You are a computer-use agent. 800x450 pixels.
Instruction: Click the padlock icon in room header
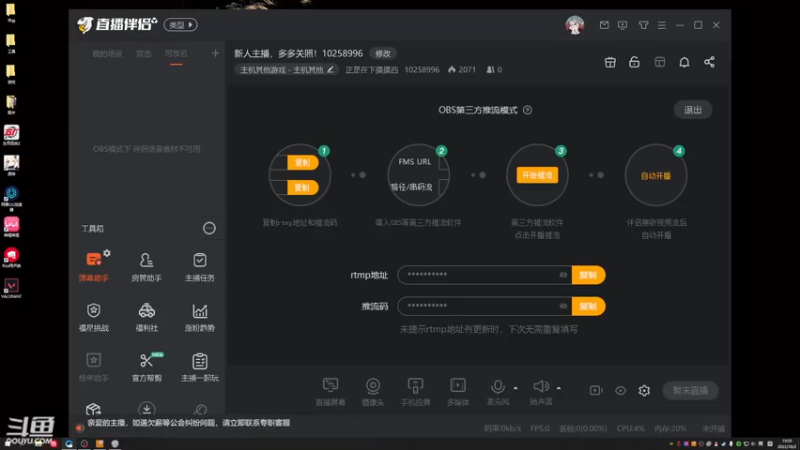(634, 62)
